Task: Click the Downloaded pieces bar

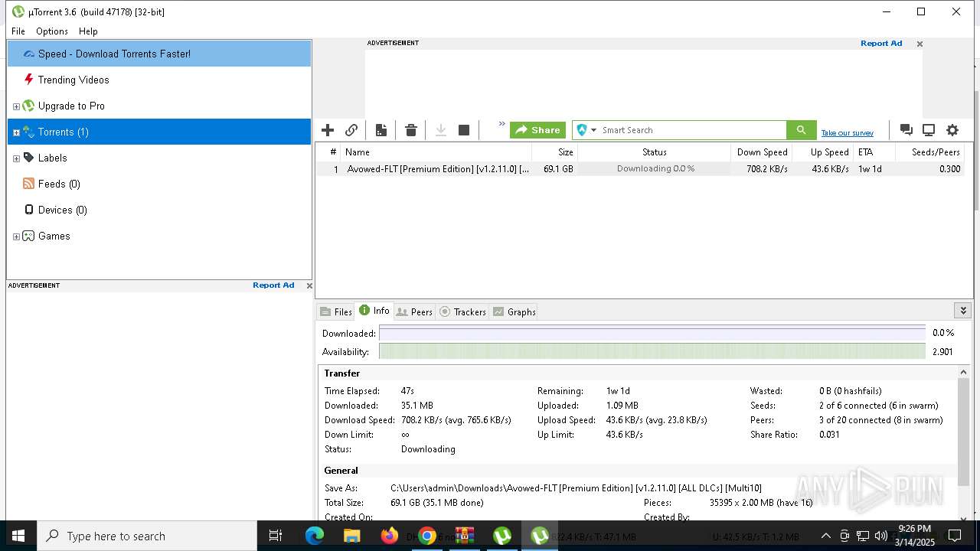Action: click(x=652, y=334)
